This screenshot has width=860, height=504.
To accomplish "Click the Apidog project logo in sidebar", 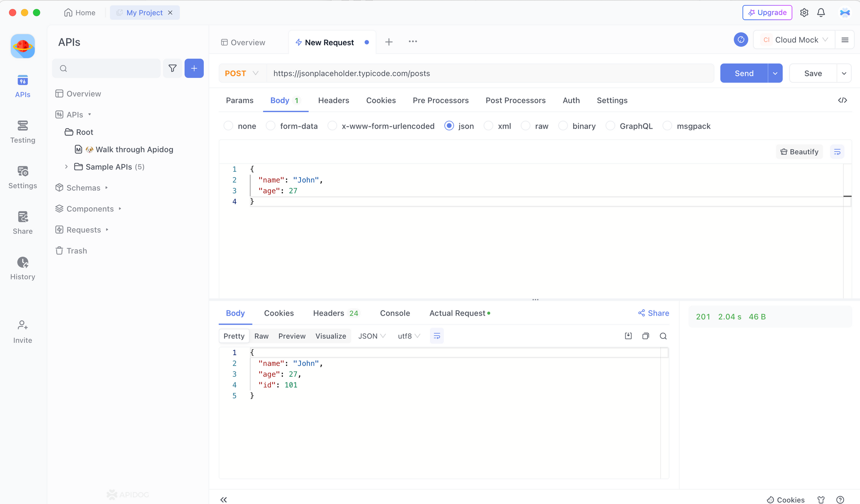I will (23, 46).
